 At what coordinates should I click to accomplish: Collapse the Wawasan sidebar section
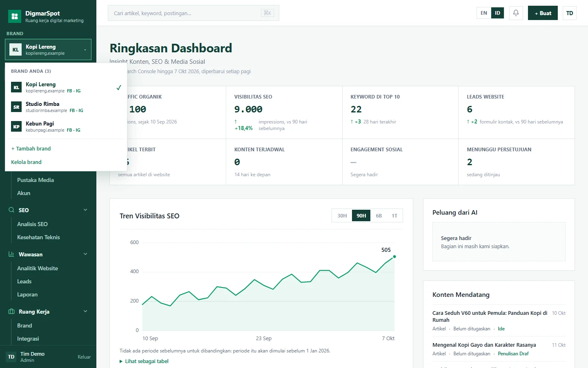click(85, 254)
